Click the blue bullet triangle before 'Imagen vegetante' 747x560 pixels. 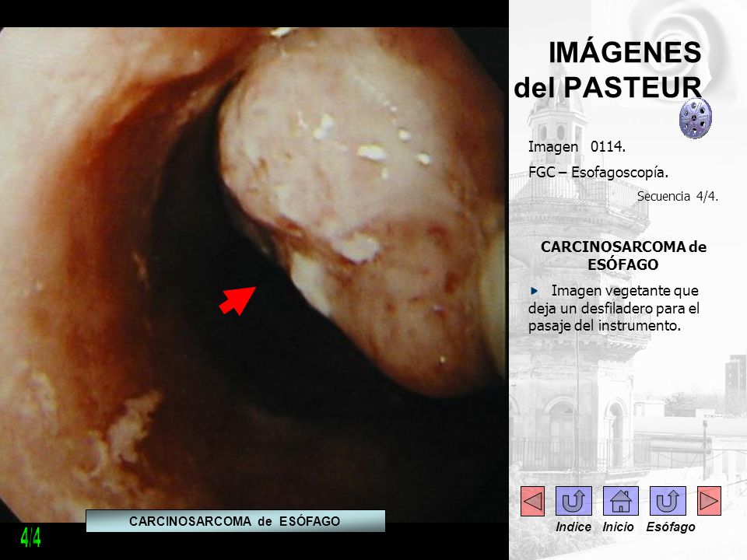click(534, 290)
